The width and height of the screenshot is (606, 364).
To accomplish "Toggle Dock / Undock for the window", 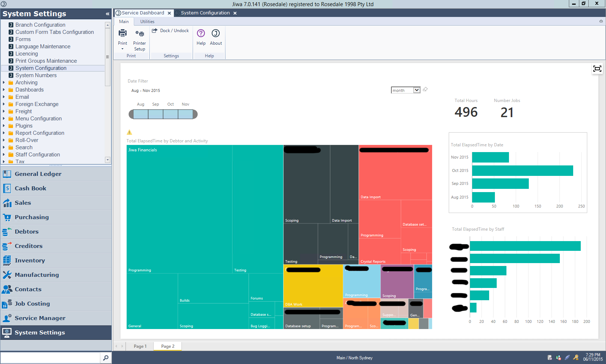I will tap(170, 31).
